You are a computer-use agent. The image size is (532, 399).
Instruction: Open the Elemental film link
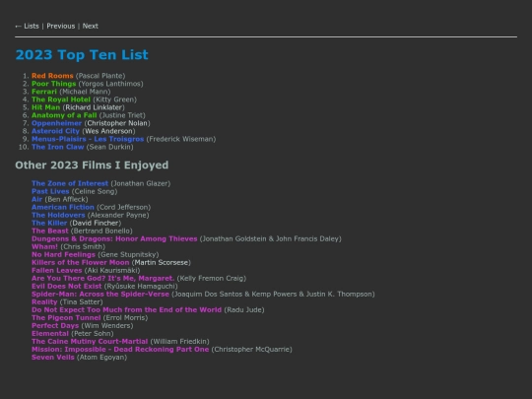[50, 334]
